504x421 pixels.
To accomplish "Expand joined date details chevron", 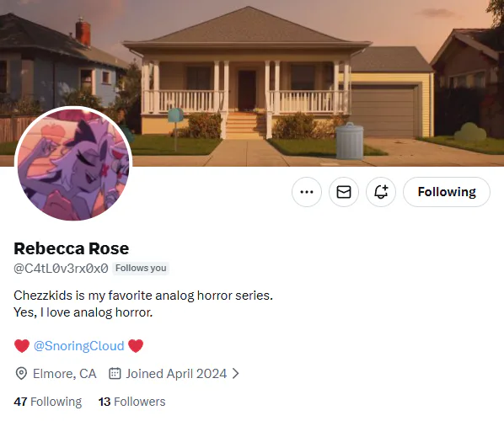I will (x=236, y=374).
